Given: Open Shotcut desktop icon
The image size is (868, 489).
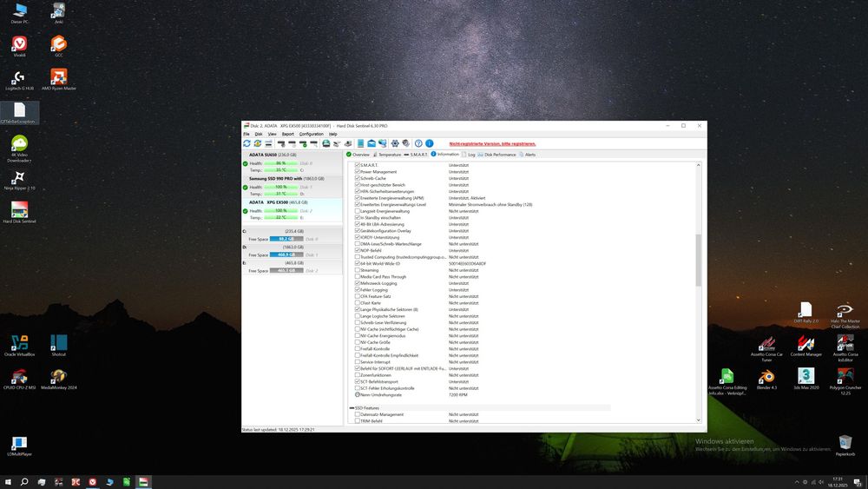Looking at the screenshot, I should (59, 346).
